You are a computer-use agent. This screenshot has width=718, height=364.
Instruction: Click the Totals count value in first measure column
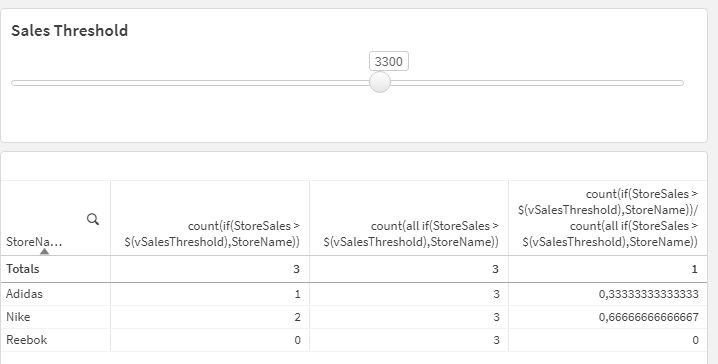pos(296,269)
